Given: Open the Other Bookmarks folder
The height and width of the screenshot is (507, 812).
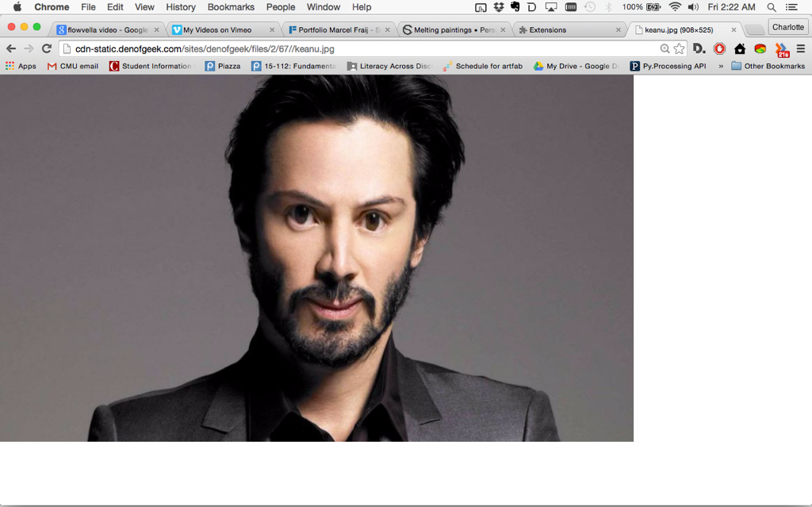Looking at the screenshot, I should [x=767, y=66].
